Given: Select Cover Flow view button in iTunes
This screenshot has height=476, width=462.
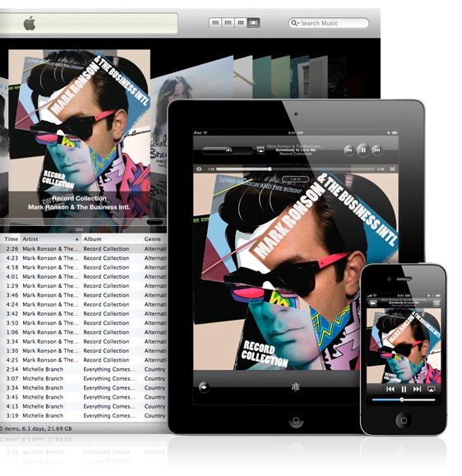Looking at the screenshot, I should click(253, 23).
